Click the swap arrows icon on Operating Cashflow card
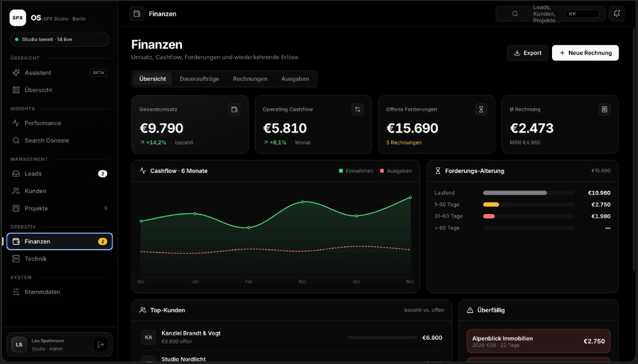This screenshot has width=638, height=364. click(357, 110)
